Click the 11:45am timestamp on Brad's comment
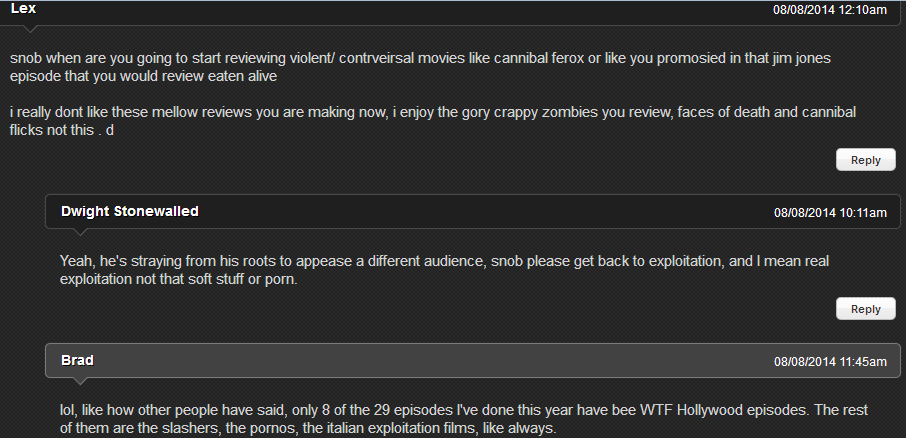The image size is (906, 438). point(830,361)
